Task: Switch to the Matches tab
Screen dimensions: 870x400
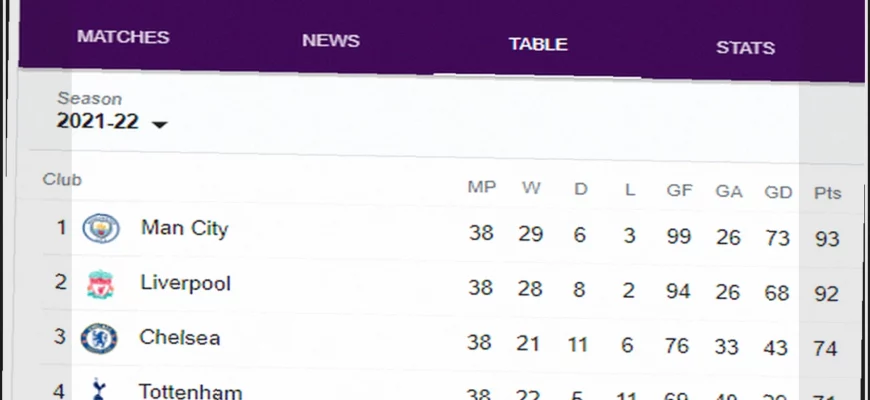Action: point(123,37)
